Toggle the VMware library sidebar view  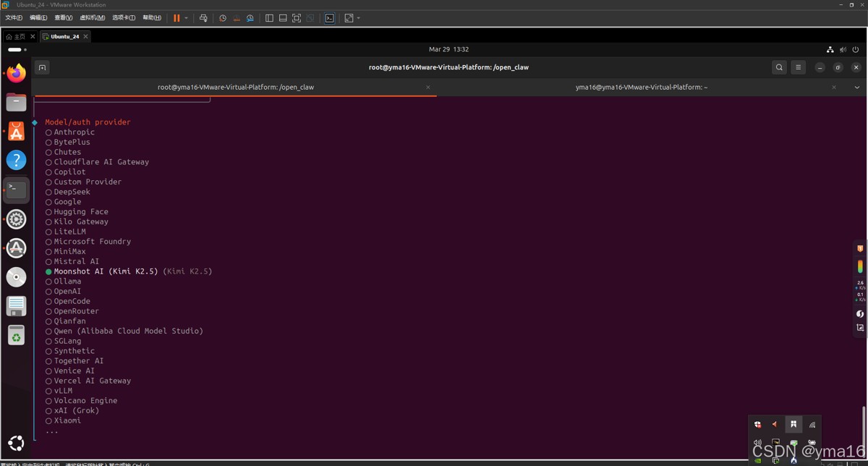click(x=269, y=18)
